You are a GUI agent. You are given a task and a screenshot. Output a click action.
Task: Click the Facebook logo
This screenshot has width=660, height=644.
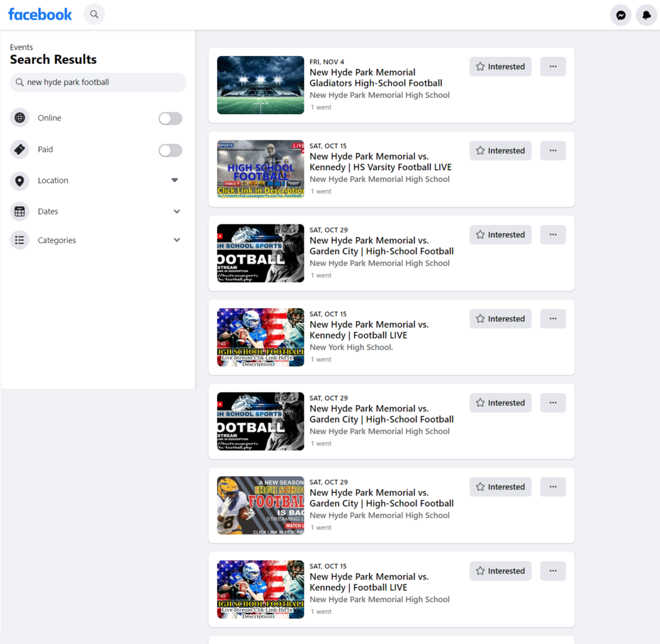39,14
